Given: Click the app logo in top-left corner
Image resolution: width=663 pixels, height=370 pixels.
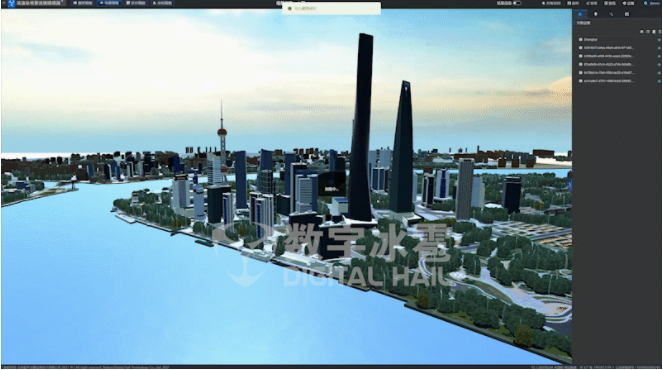Looking at the screenshot, I should coord(11,3).
